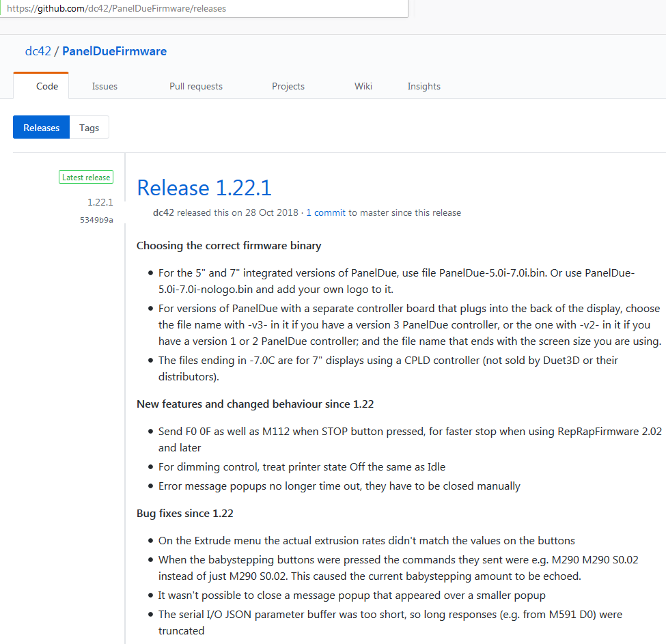Viewport: 666px width, 644px height.
Task: Click the green Latest release badge
Action: (x=86, y=178)
